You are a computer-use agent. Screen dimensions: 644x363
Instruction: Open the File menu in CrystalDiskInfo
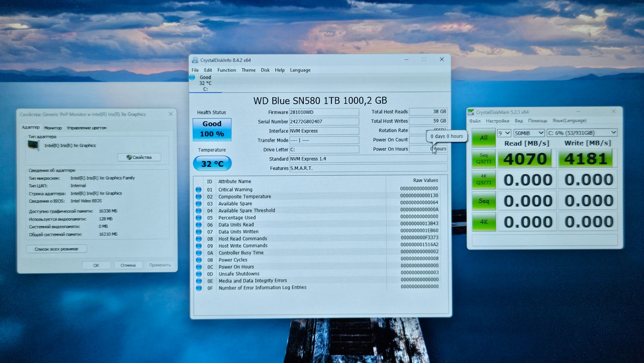(195, 70)
